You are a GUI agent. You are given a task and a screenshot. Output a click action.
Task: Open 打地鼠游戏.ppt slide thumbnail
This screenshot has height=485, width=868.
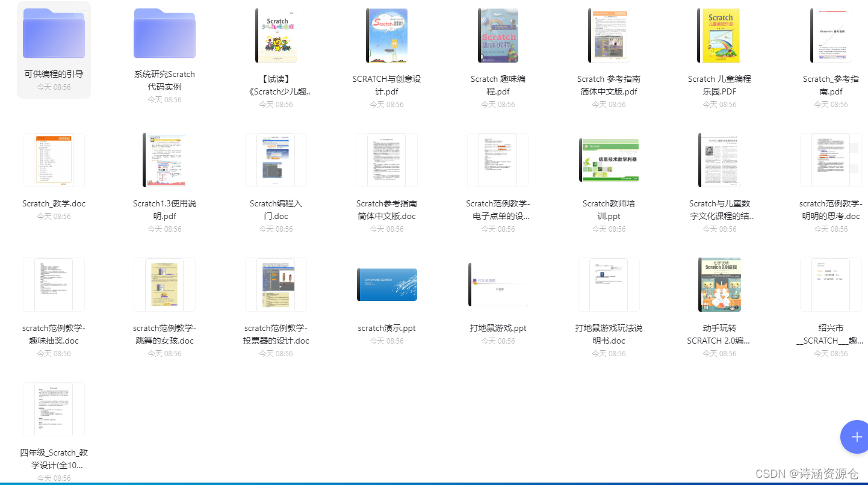click(498, 285)
